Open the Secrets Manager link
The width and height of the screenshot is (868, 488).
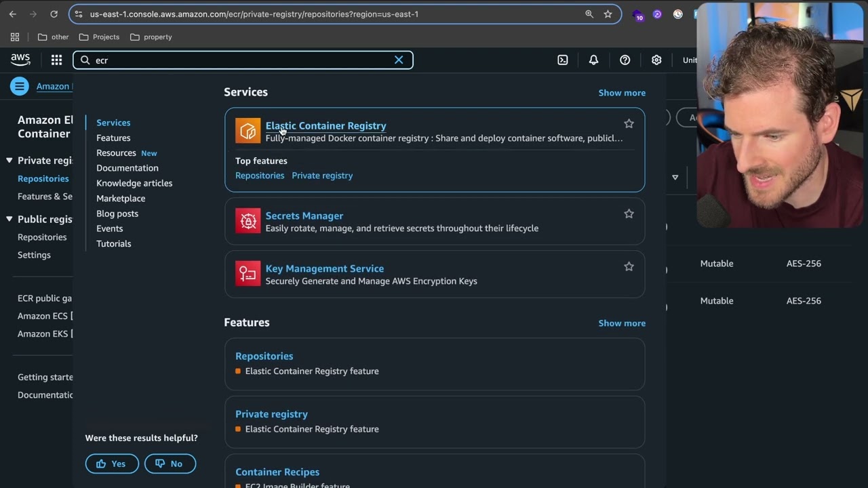[304, 216]
